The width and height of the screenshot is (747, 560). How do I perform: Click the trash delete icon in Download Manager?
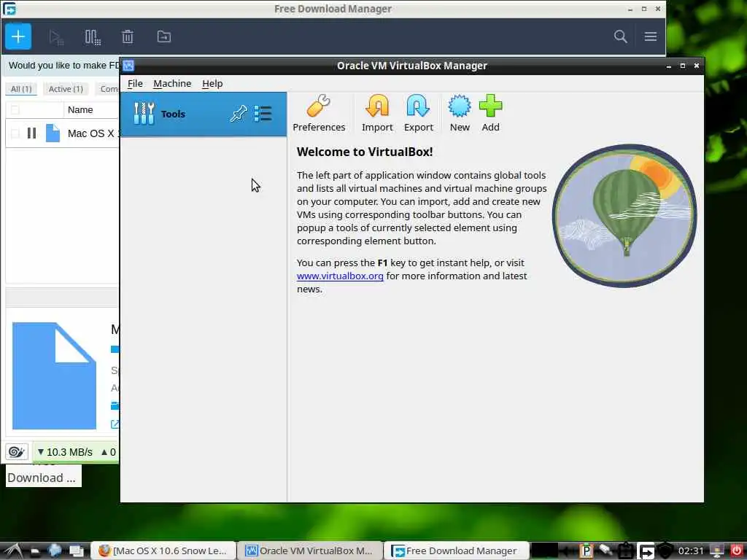pos(128,36)
